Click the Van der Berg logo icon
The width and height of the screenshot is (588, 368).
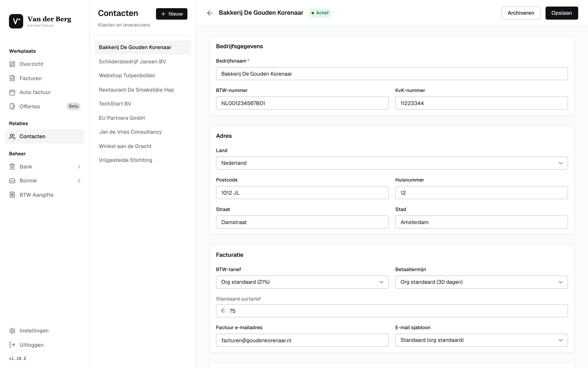[16, 21]
